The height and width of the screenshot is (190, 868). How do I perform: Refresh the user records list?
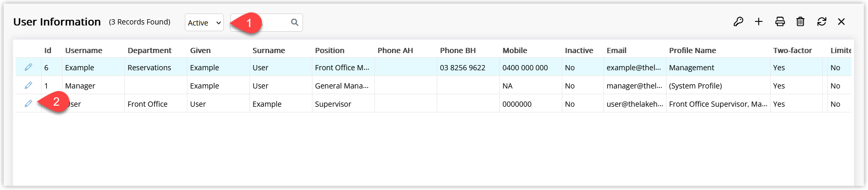pos(822,22)
